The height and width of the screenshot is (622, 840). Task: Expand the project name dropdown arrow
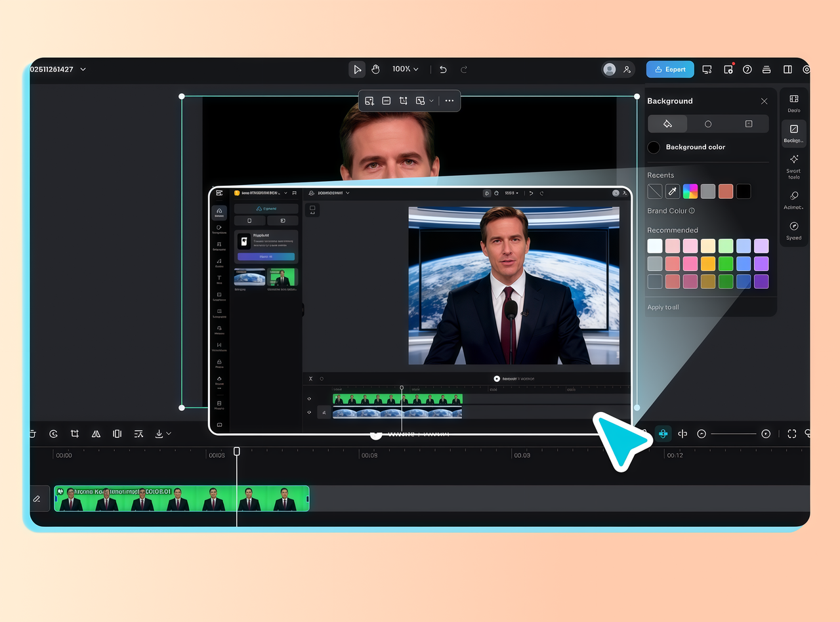[x=83, y=70]
